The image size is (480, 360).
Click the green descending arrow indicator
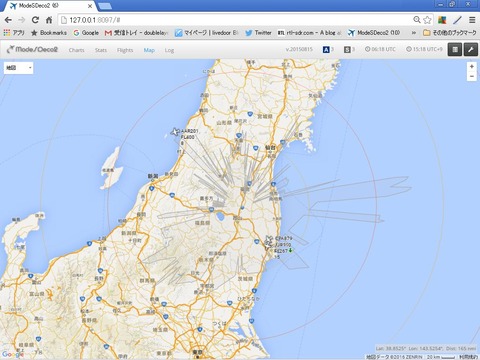coord(290,250)
